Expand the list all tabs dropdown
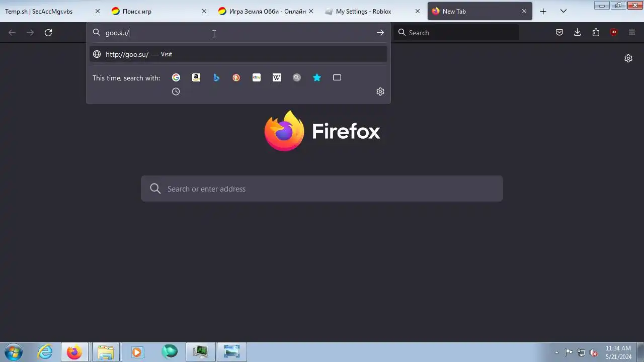The width and height of the screenshot is (644, 362). coord(563,11)
